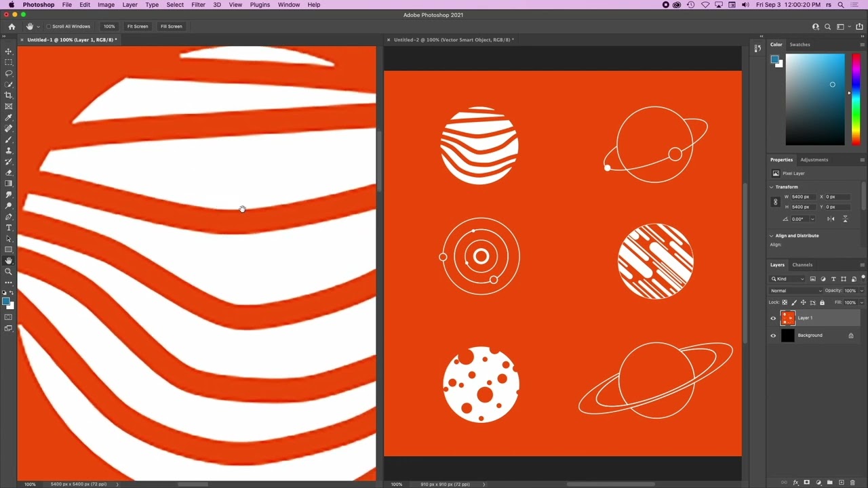The width and height of the screenshot is (868, 488).
Task: Switch to the Channels tab
Action: pos(802,265)
